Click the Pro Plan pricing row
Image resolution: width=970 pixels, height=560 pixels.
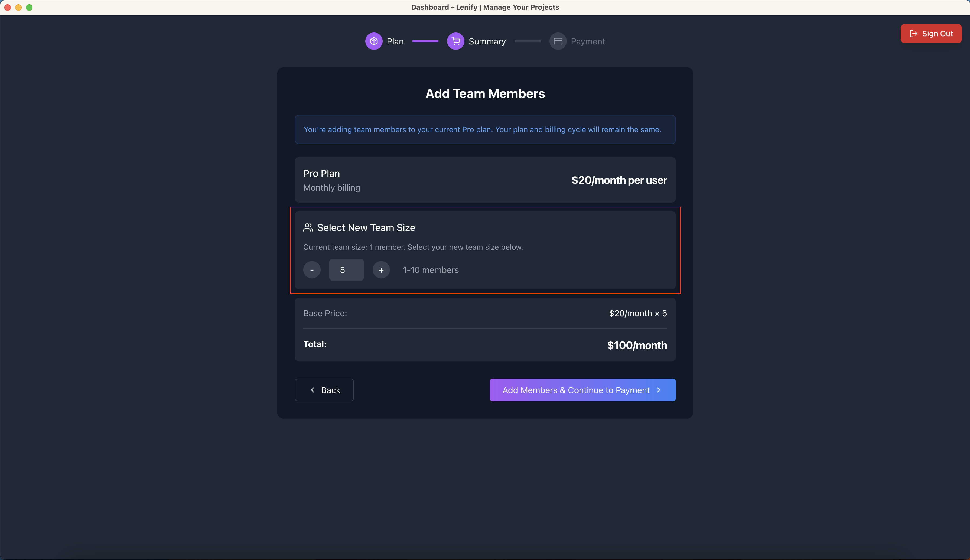485,180
